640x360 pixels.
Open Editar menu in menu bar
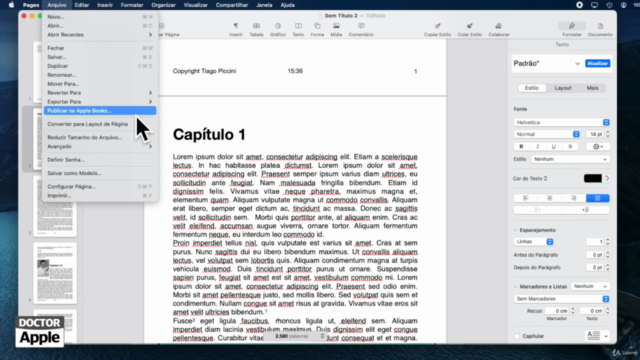pyautogui.click(x=82, y=5)
